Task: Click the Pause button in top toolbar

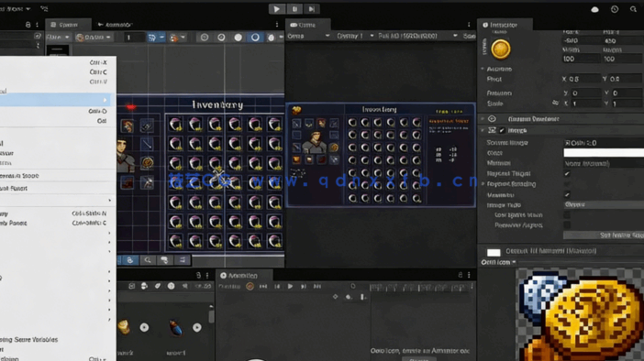Action: pos(294,9)
